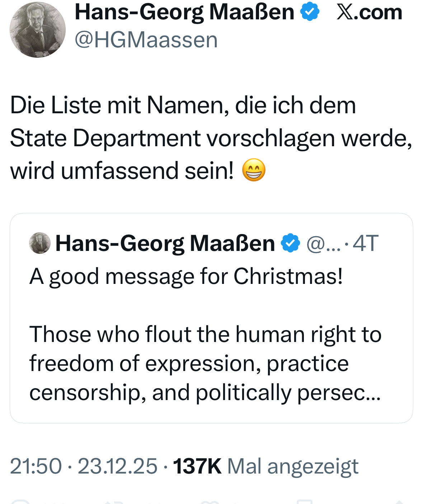Open Hans-Georg Maaßen's profile avatar at top

click(x=38, y=30)
